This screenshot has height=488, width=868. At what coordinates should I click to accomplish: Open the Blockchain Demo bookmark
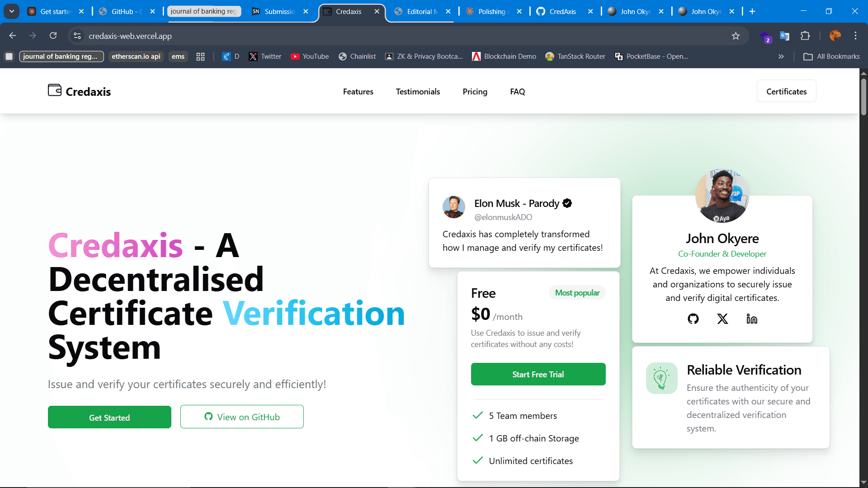click(504, 56)
